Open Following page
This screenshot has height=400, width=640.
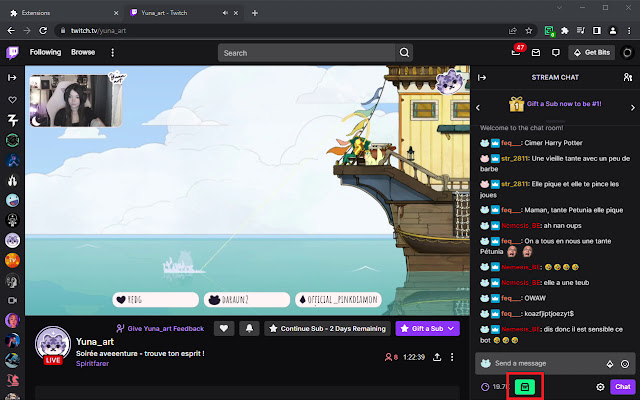tap(45, 52)
